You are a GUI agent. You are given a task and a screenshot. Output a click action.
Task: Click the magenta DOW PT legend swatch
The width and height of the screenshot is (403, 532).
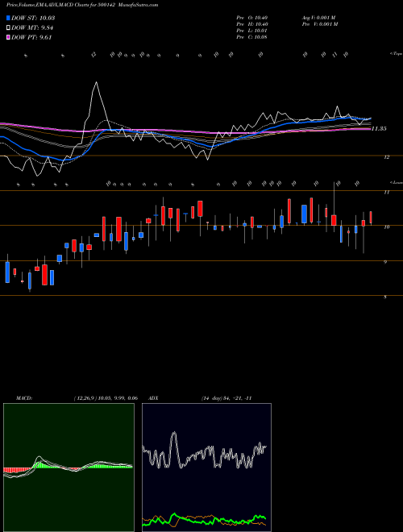[9, 38]
